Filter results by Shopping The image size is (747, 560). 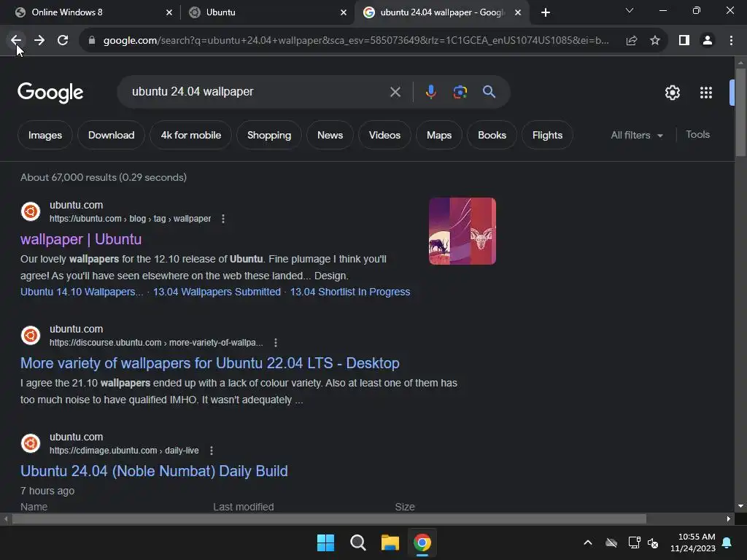269,135
